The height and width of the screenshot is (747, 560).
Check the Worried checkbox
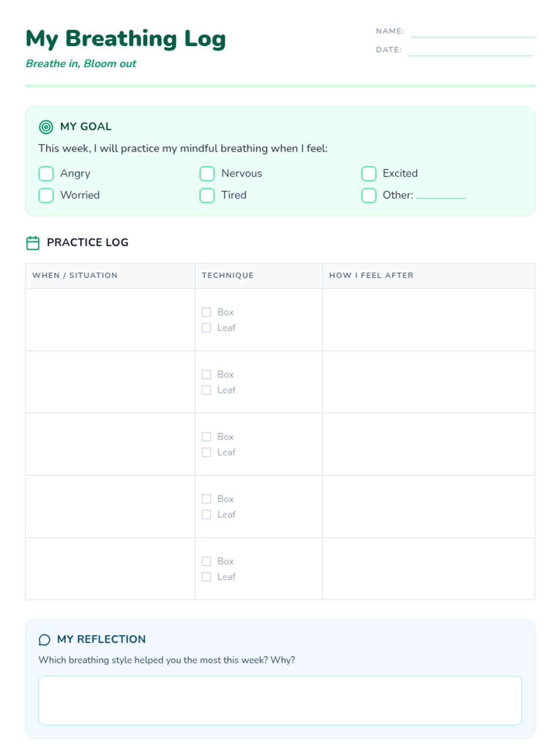[46, 195]
